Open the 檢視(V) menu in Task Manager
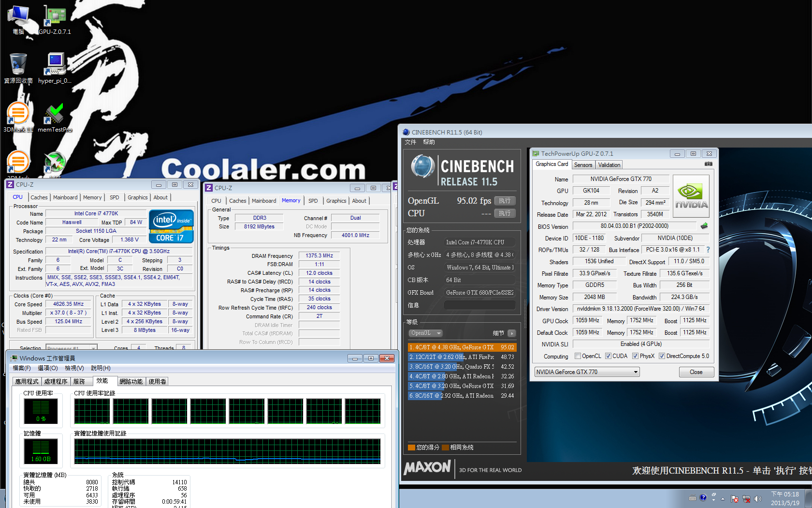The width and height of the screenshot is (812, 508). pyautogui.click(x=74, y=368)
